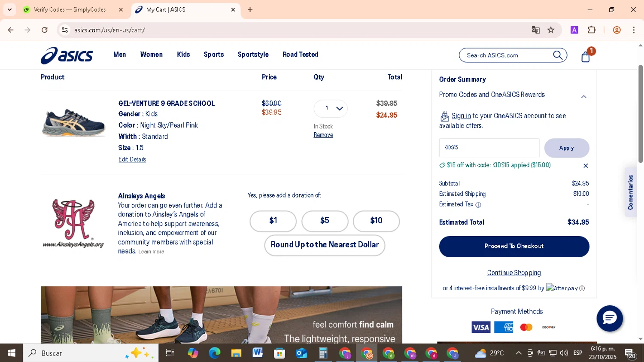Select Round Up to the Nearest Dollar
The image size is (644, 362).
pyautogui.click(x=325, y=245)
